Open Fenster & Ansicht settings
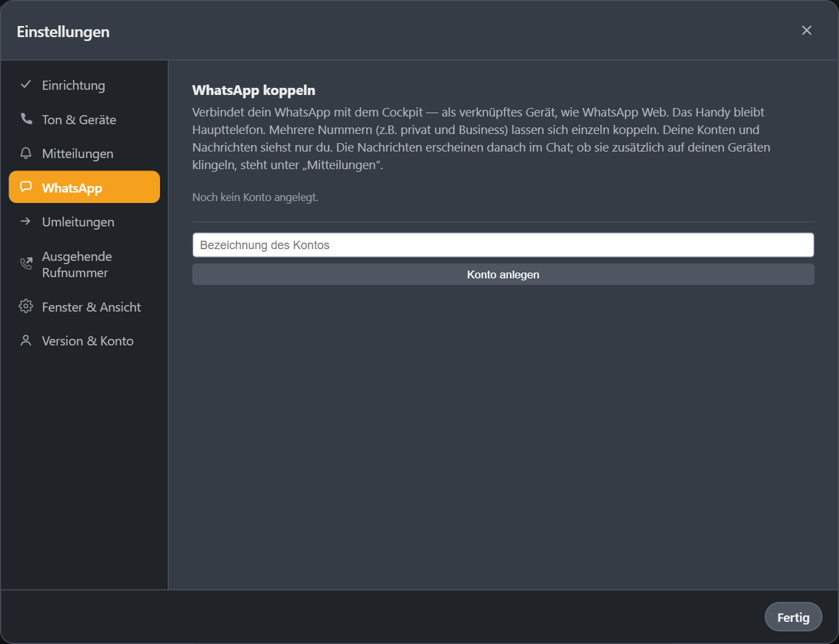 [85, 307]
